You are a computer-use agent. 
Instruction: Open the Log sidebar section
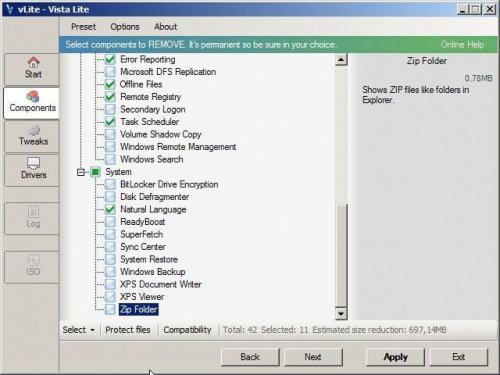tap(32, 218)
